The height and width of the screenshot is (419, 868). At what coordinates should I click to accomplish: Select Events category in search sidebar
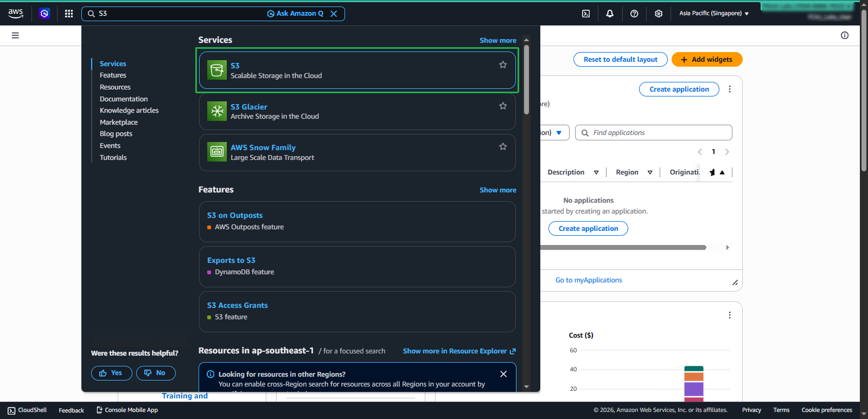pyautogui.click(x=110, y=146)
